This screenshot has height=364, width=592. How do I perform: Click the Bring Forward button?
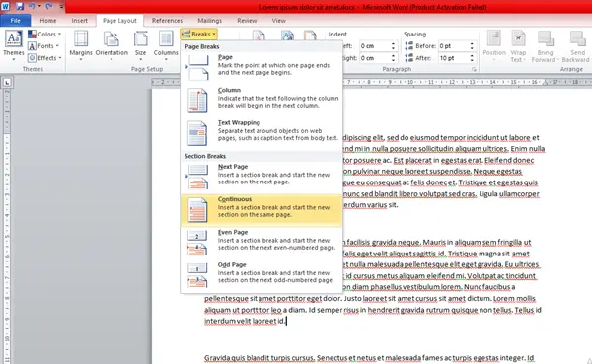click(x=545, y=45)
